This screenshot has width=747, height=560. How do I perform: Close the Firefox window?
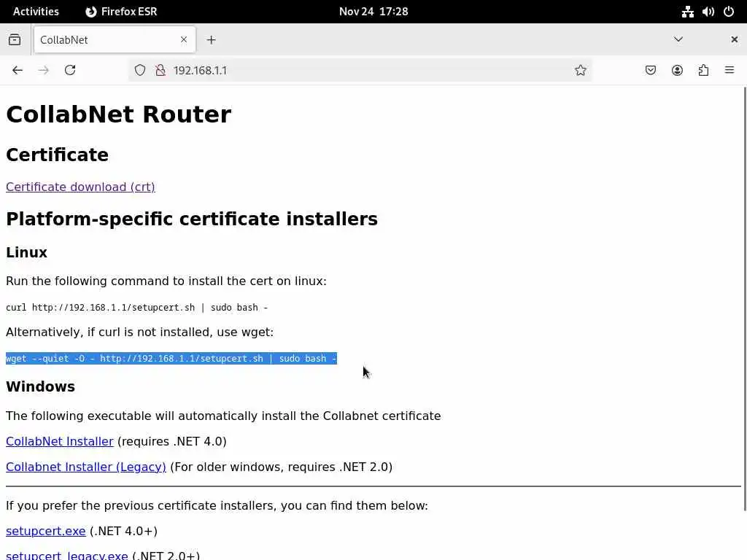click(734, 39)
